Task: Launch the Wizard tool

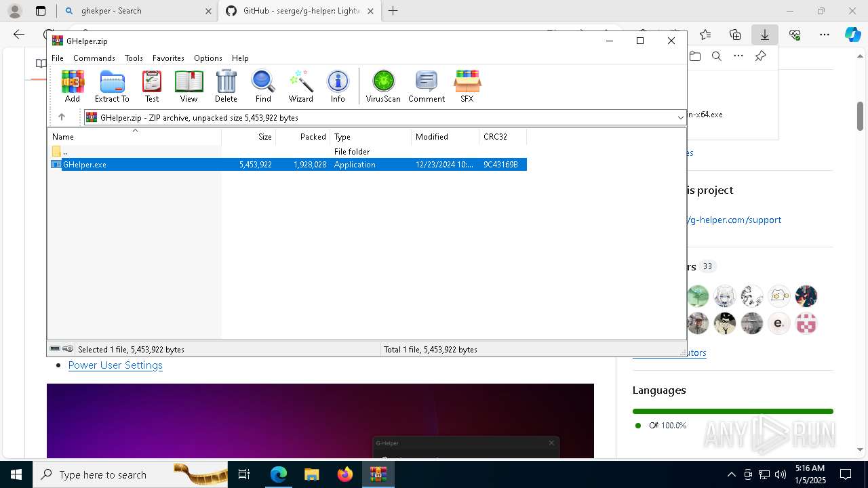Action: click(x=301, y=86)
